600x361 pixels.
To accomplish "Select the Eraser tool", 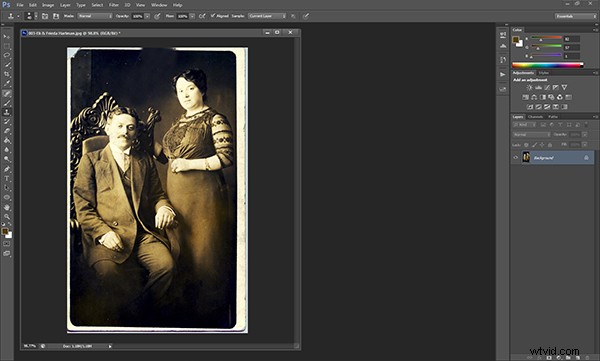I will (7, 131).
